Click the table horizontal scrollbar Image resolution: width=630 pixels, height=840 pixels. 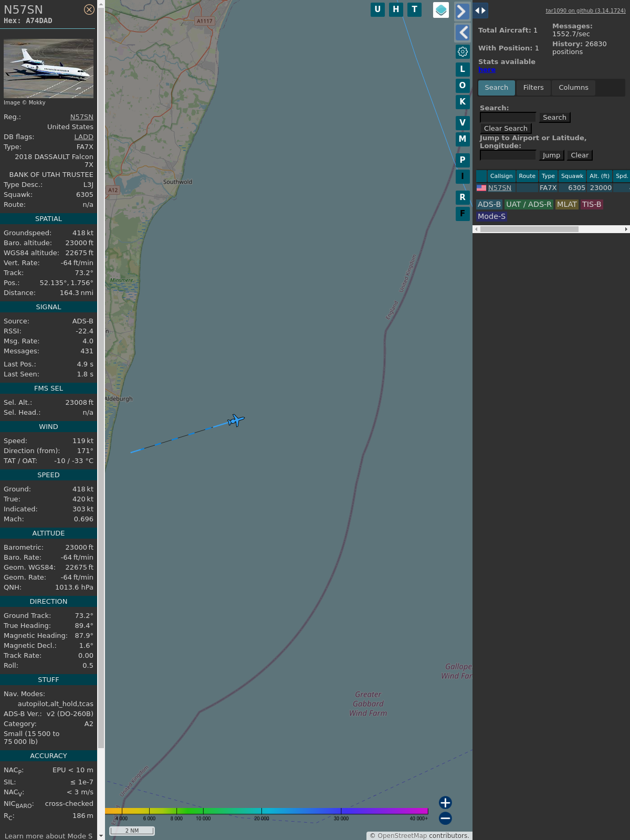529,229
